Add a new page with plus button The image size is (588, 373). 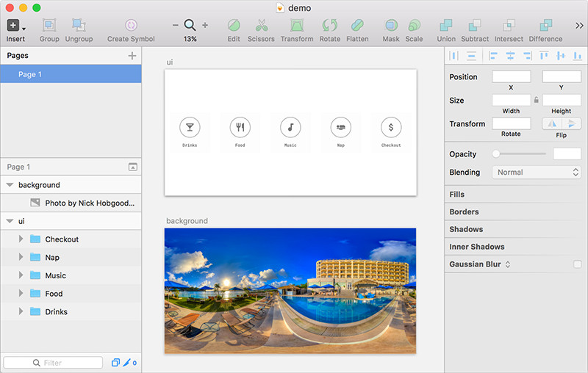[132, 55]
